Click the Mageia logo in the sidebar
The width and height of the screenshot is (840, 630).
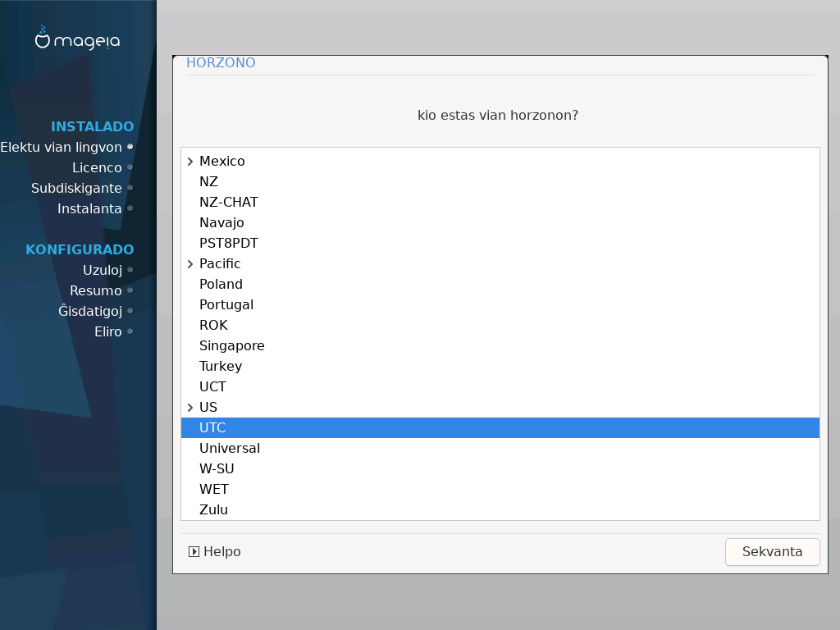tap(77, 39)
